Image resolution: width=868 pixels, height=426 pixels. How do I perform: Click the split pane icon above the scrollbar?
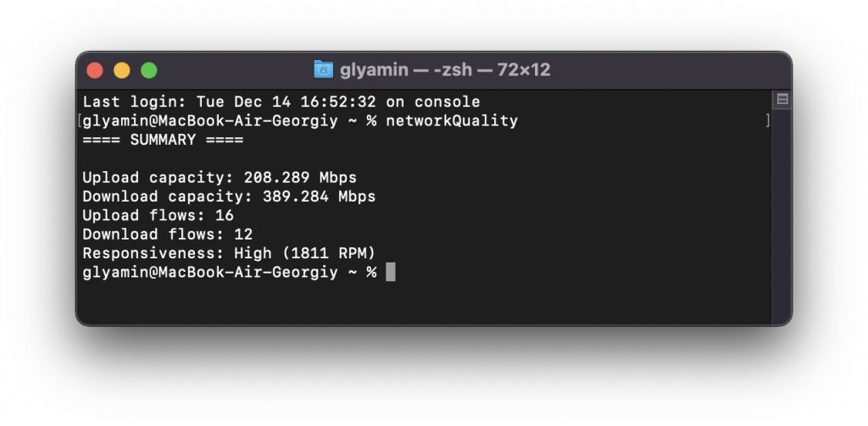point(782,100)
